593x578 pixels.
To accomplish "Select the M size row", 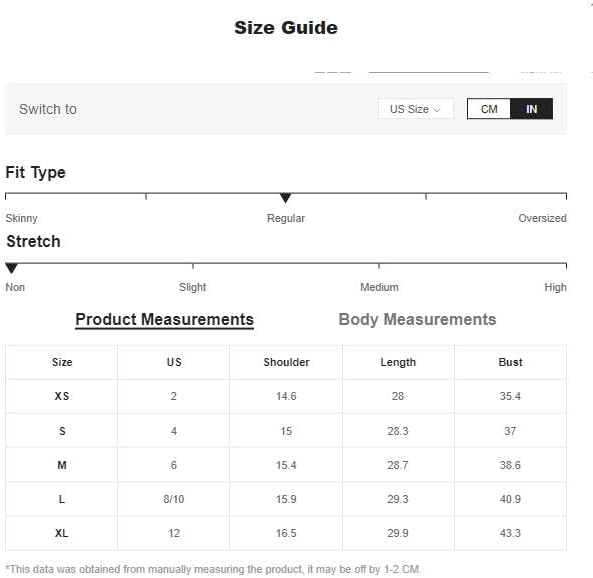I will click(x=286, y=465).
